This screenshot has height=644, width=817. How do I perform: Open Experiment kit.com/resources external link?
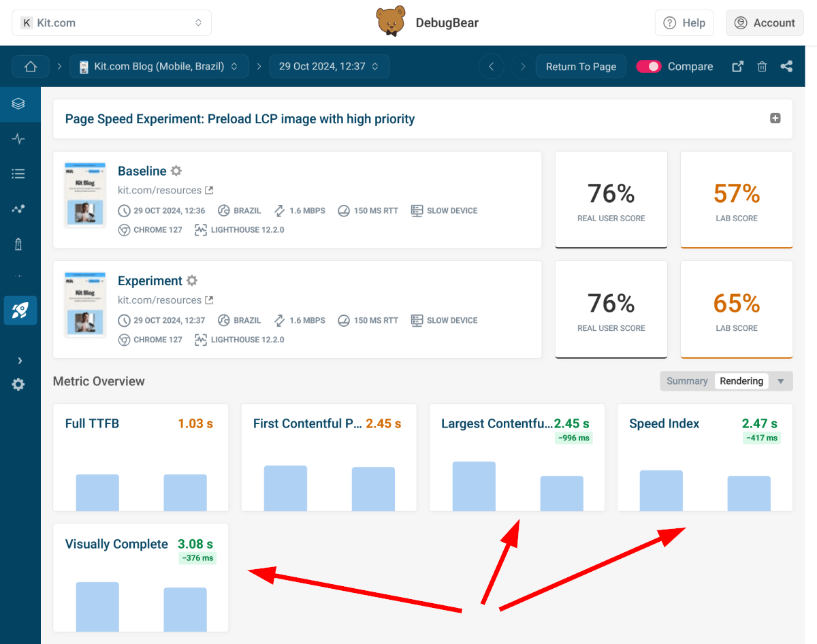point(209,300)
